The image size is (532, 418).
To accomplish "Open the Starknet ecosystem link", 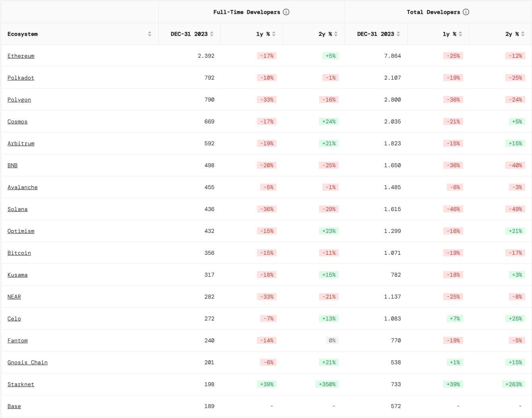I will pyautogui.click(x=21, y=384).
